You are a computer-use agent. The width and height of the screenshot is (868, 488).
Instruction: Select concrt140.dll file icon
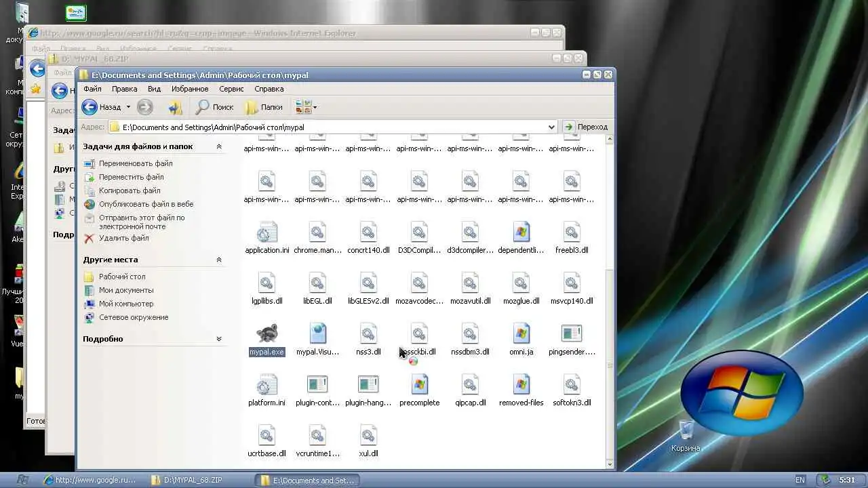[x=368, y=231]
